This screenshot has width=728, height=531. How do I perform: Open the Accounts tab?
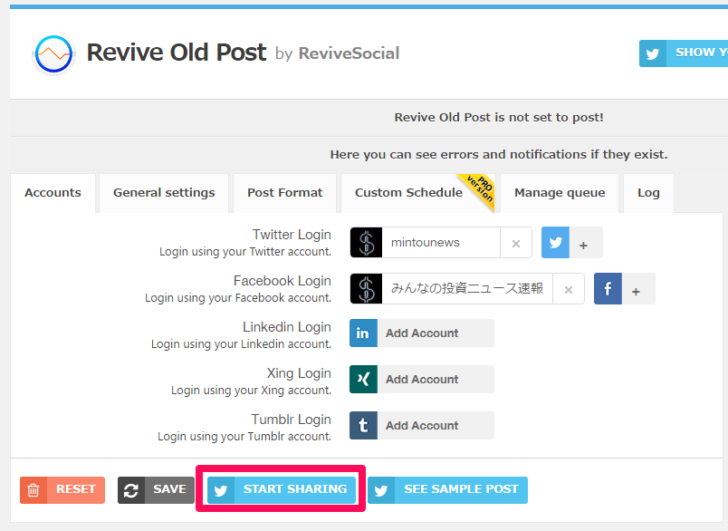(53, 193)
